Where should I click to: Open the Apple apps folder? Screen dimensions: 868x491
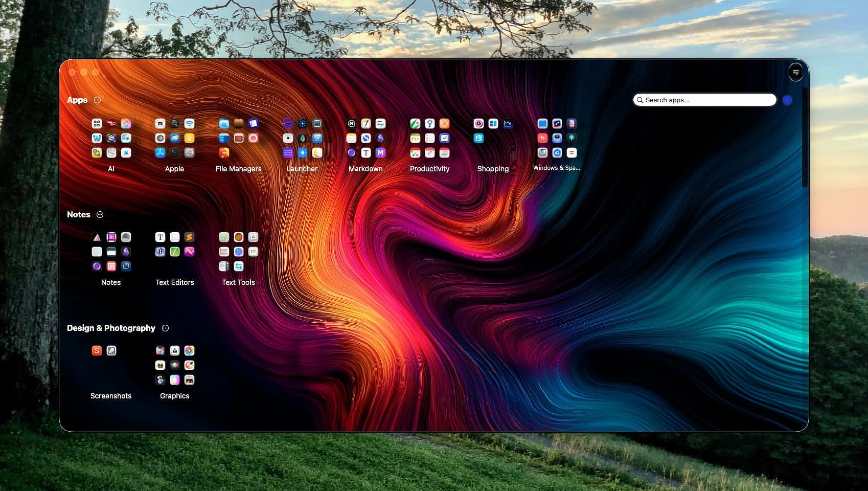(x=174, y=139)
